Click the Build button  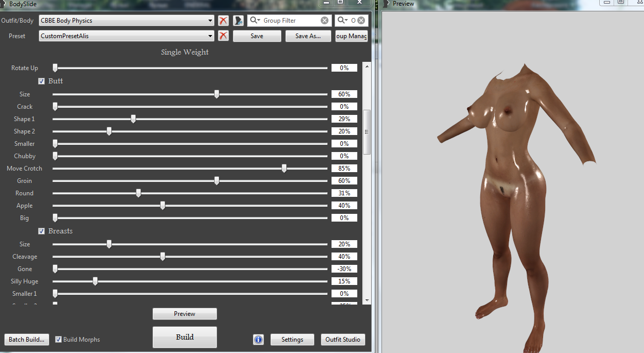[185, 337]
